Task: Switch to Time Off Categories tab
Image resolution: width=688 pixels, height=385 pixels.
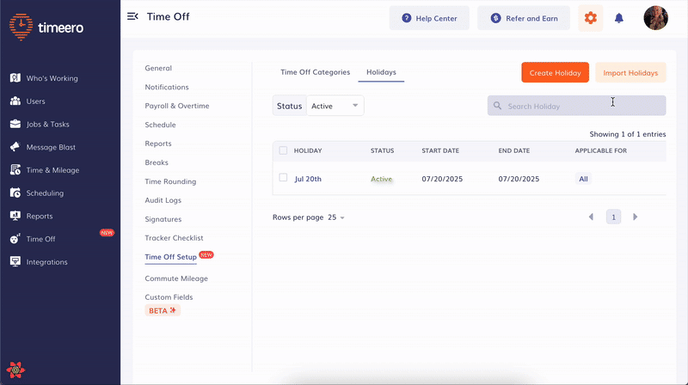Action: [315, 72]
